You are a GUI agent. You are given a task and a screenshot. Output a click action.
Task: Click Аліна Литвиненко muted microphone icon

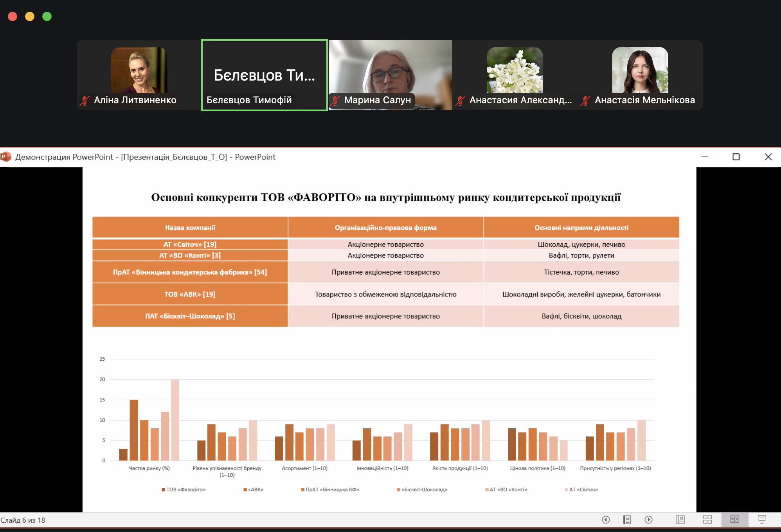(85, 101)
